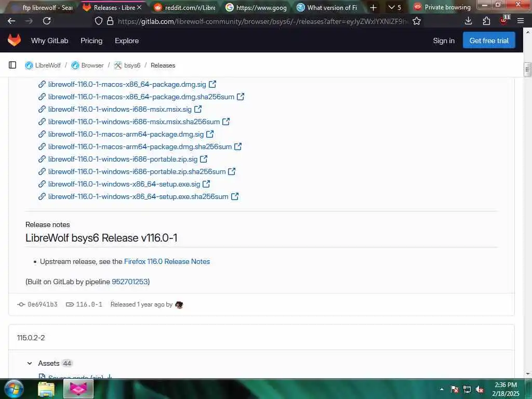Show site security padlock info

coord(110,21)
